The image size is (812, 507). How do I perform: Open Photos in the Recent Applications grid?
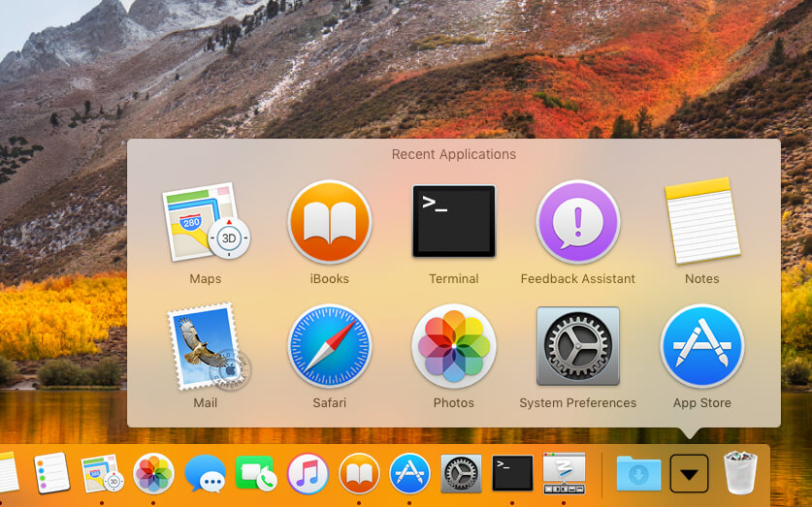click(454, 347)
